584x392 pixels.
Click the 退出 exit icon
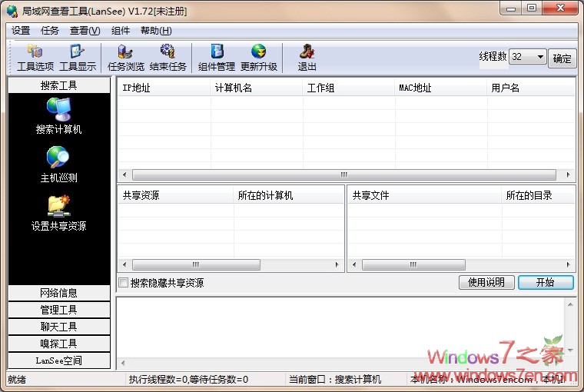coord(307,58)
